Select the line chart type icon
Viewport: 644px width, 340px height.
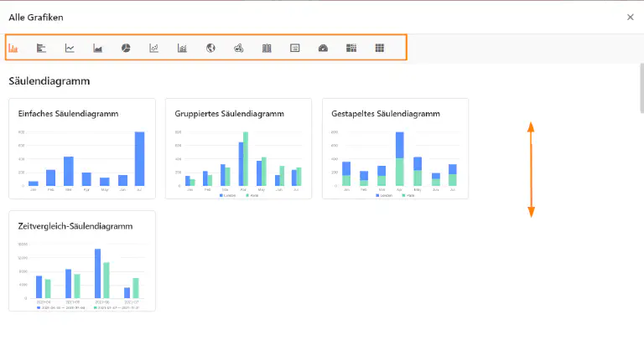pyautogui.click(x=70, y=48)
